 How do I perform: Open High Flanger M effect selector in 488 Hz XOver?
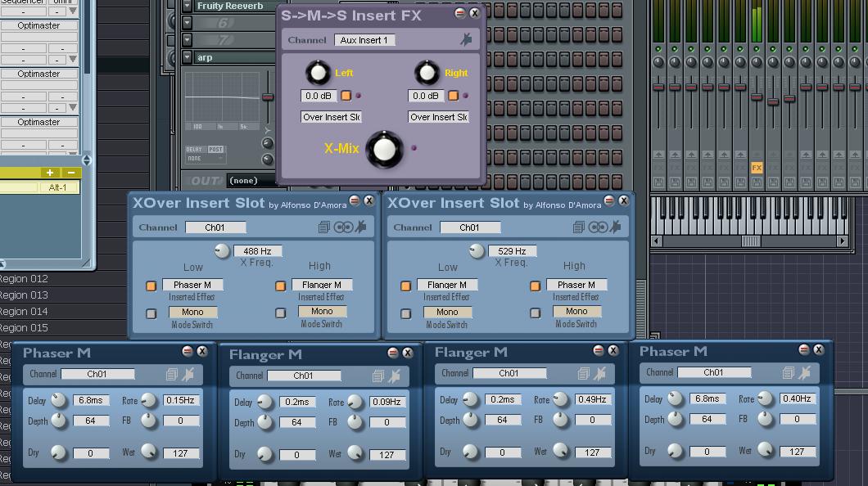[322, 285]
